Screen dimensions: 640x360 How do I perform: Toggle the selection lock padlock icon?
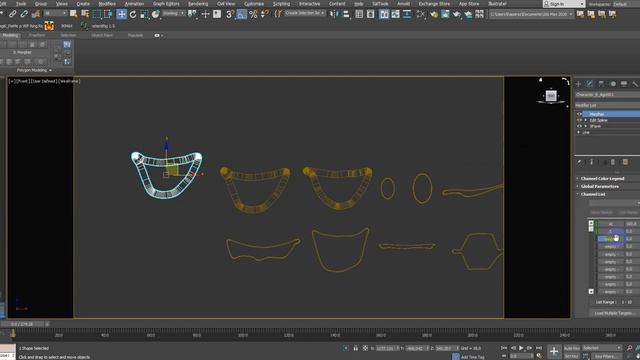pos(356,348)
